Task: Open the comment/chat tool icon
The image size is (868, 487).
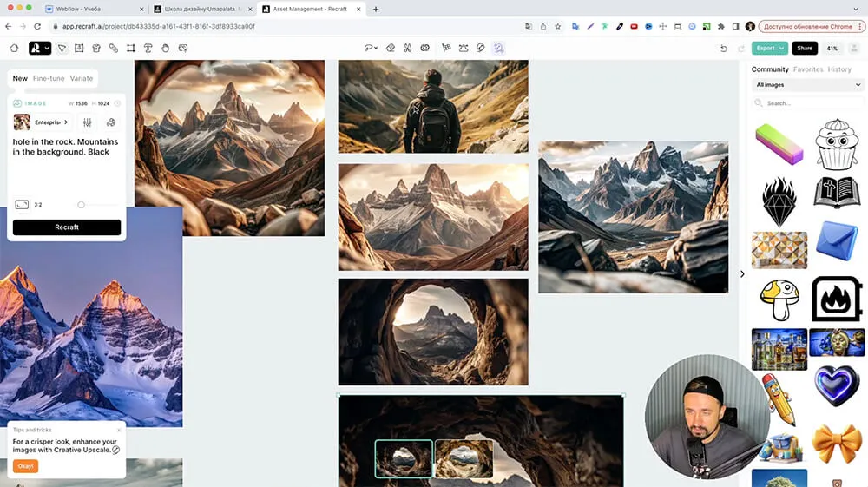Action: click(x=182, y=48)
